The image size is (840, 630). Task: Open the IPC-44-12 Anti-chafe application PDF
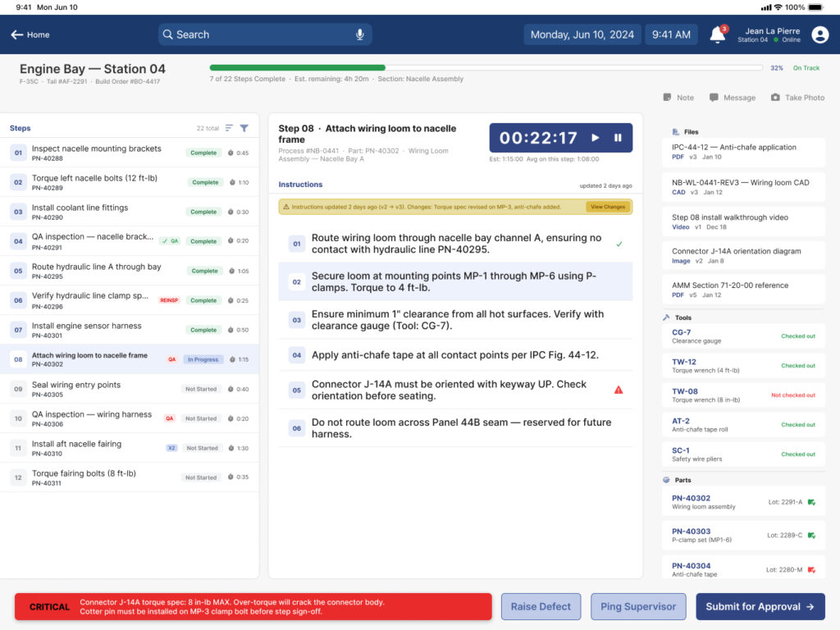(x=743, y=152)
